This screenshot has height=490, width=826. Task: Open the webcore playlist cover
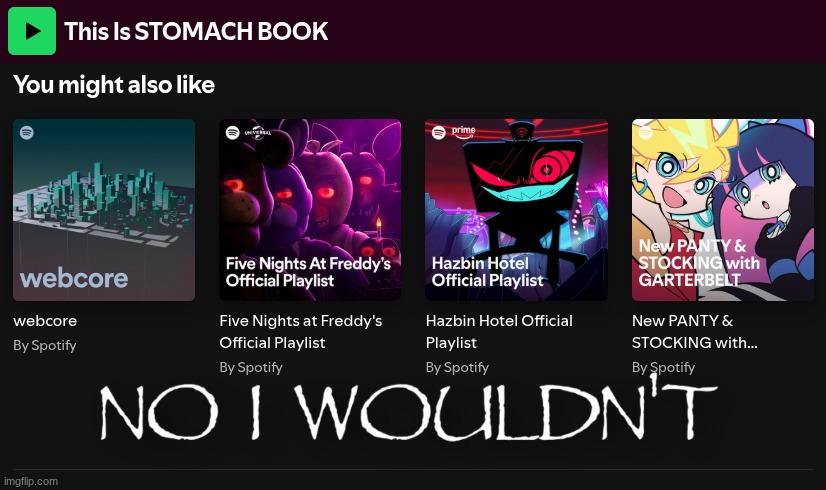(104, 210)
